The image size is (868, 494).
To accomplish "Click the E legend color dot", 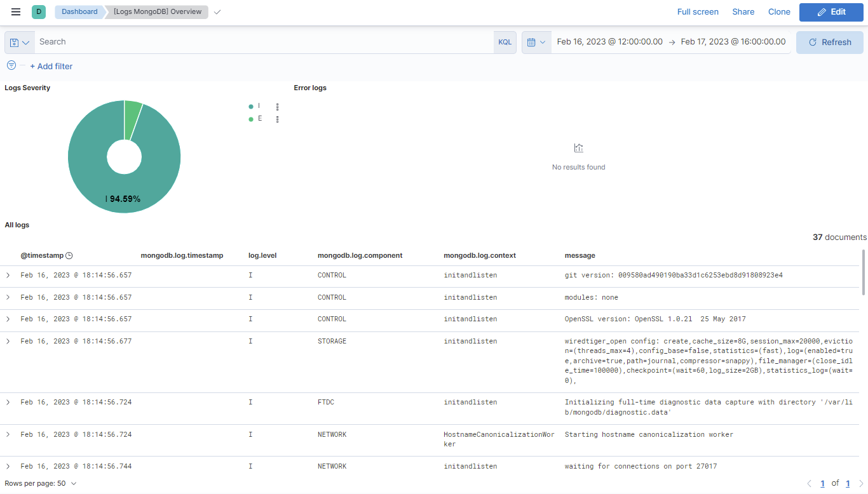I will 251,119.
